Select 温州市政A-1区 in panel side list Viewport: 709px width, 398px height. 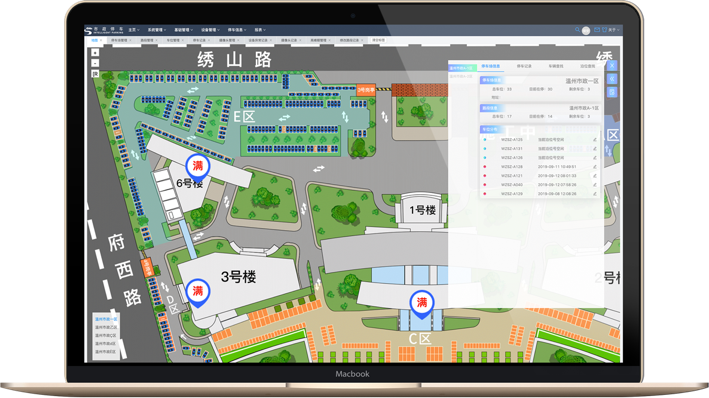pyautogui.click(x=462, y=68)
